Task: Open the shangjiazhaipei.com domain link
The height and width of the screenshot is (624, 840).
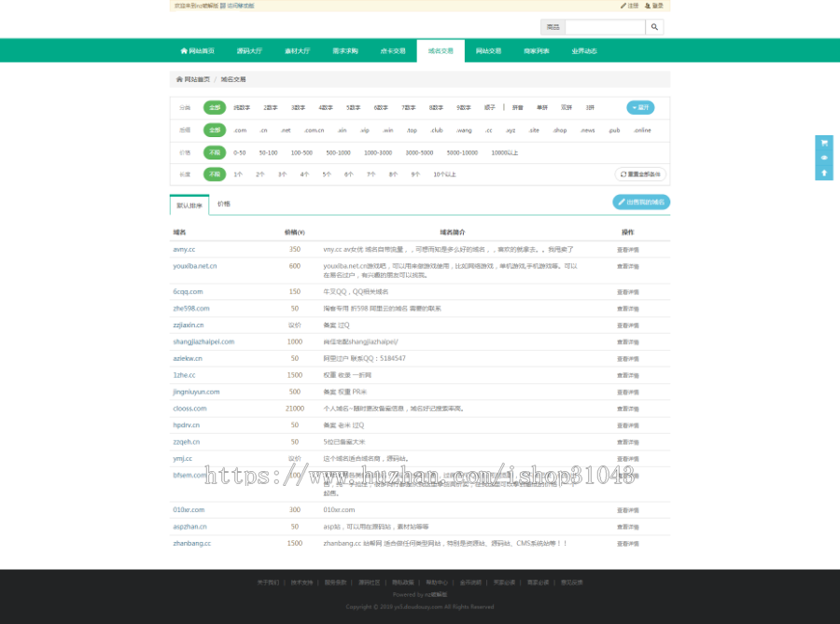Action: [203, 341]
